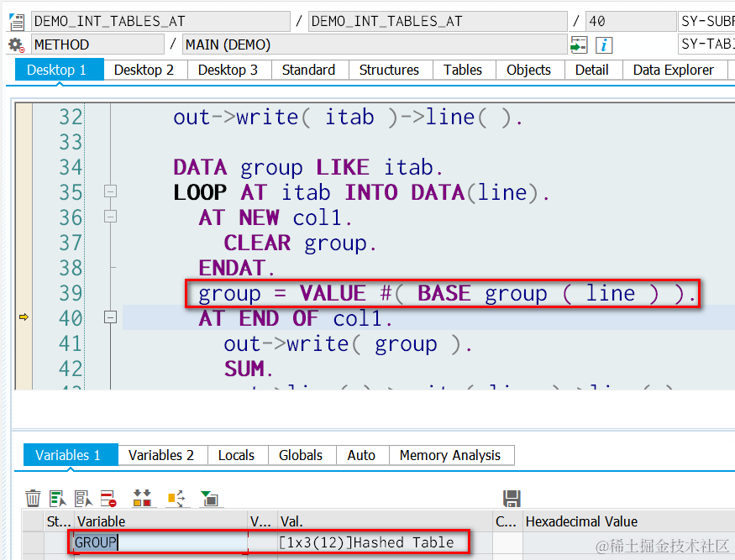The image size is (735, 560).
Task: Click the C... column header
Action: tap(507, 521)
